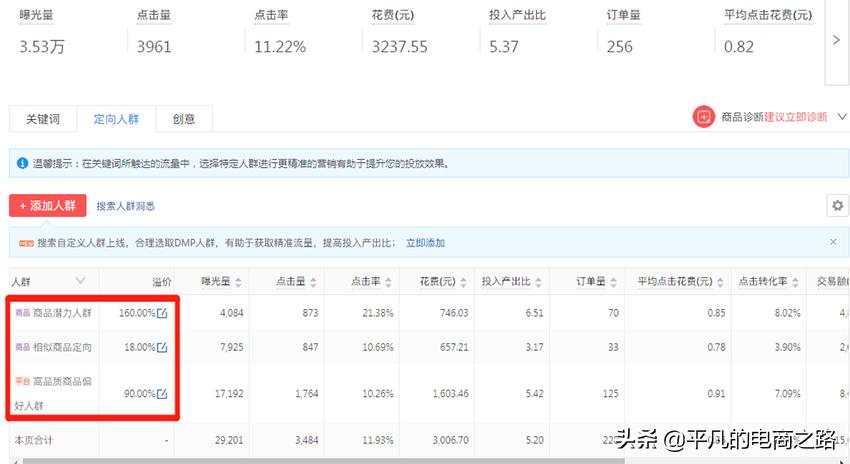Click the 点击量 summary value 3961

[x=154, y=47]
